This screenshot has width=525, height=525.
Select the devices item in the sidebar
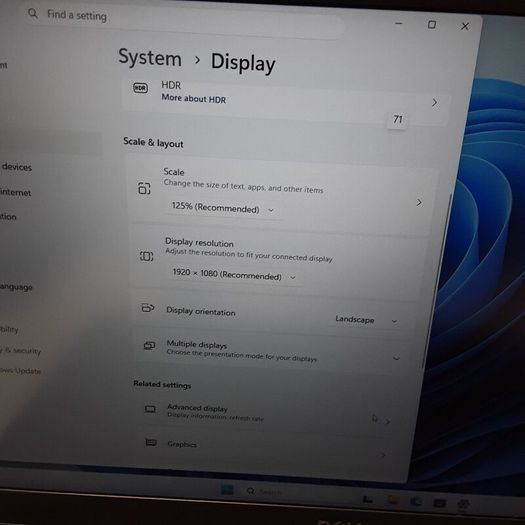(x=17, y=166)
